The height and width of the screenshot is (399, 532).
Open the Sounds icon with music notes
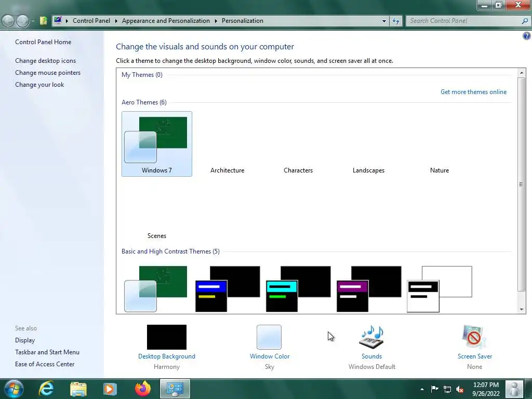point(371,337)
